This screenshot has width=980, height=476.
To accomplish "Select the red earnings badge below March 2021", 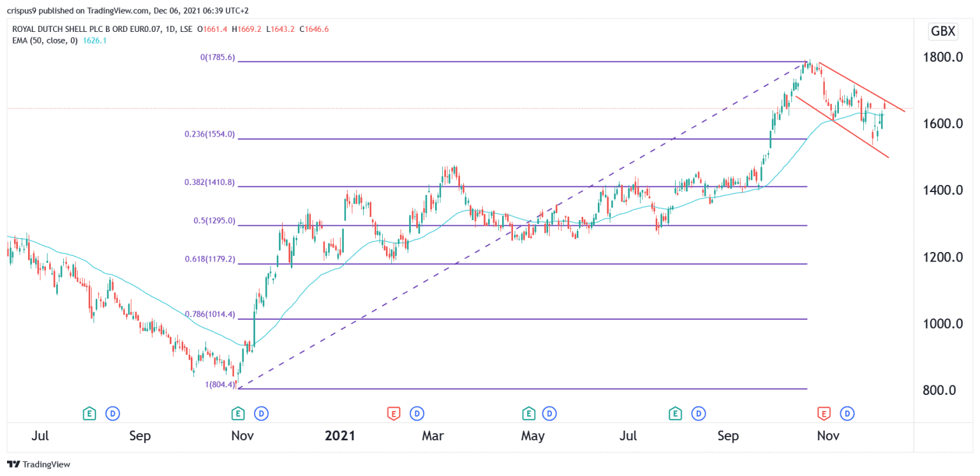I will click(394, 413).
